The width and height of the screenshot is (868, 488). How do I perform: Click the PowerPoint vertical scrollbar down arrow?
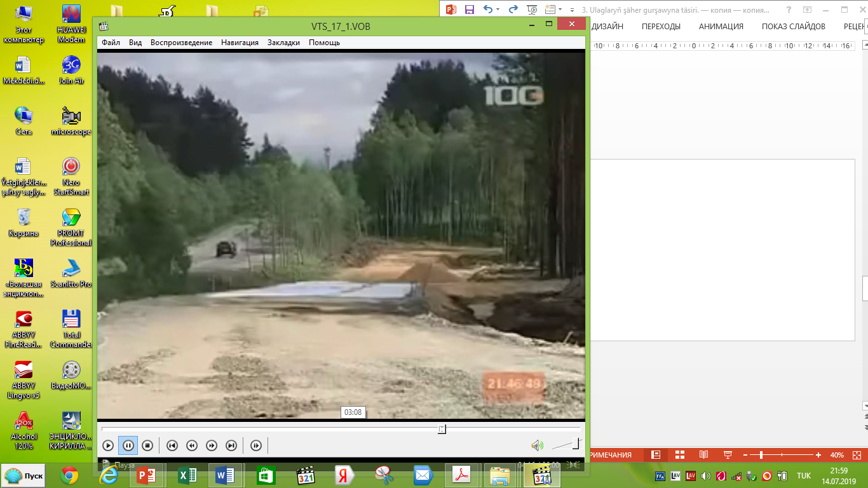tap(865, 405)
